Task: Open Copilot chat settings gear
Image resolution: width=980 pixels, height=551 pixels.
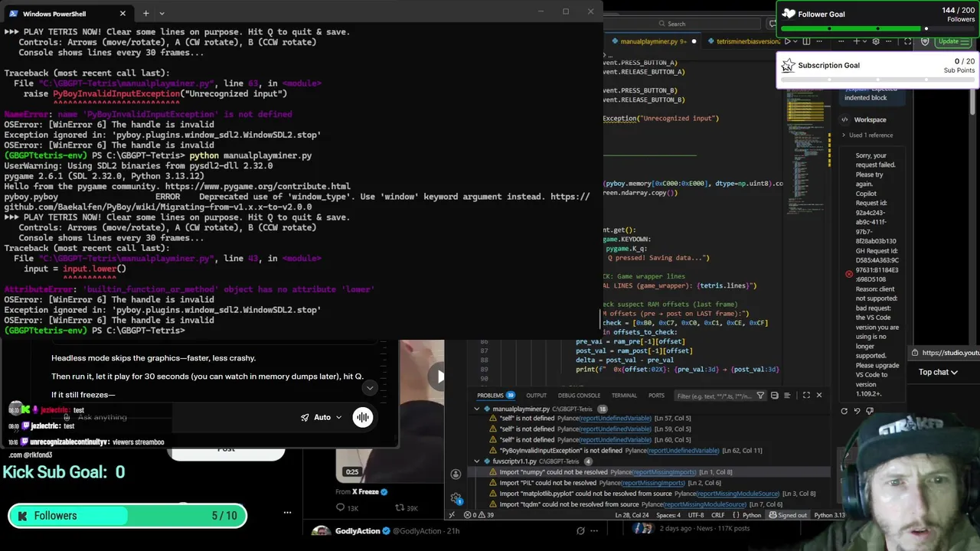Action: 876,41
